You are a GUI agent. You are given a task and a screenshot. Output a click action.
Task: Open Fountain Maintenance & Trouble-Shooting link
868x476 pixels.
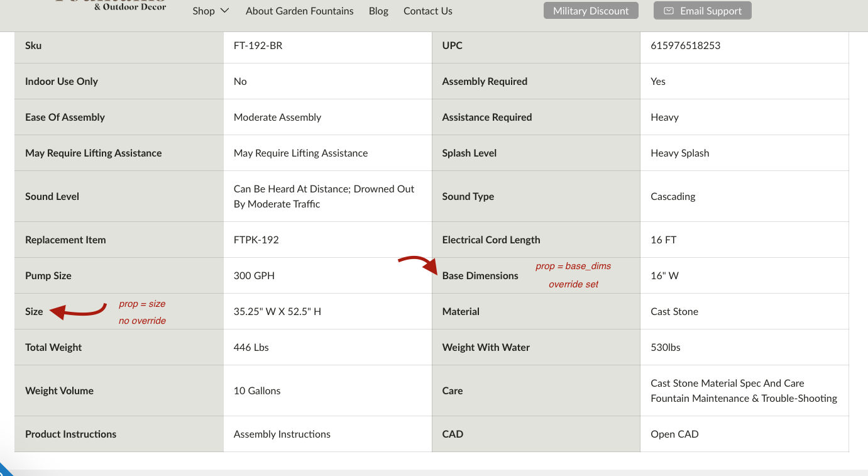pyautogui.click(x=744, y=398)
